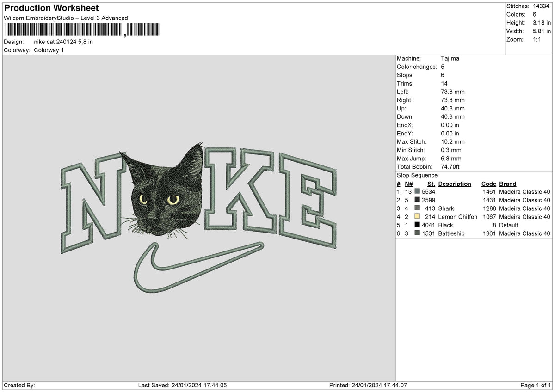Click the Stop Sequence heading

click(x=417, y=175)
